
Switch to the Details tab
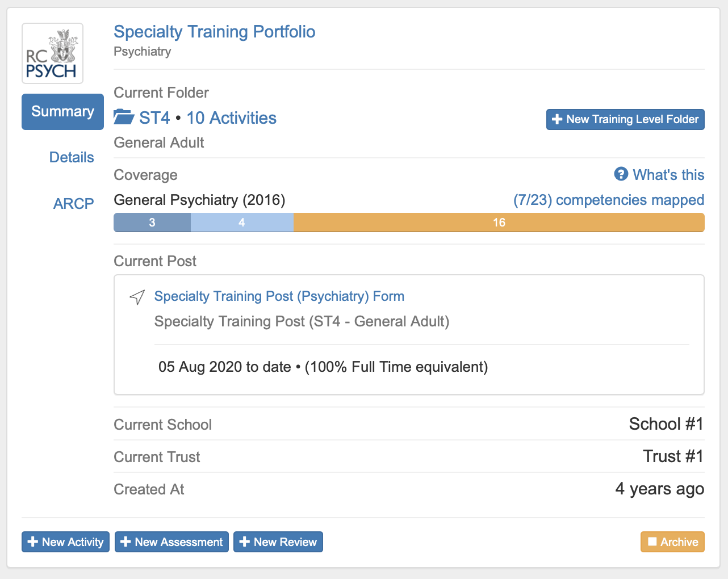72,157
